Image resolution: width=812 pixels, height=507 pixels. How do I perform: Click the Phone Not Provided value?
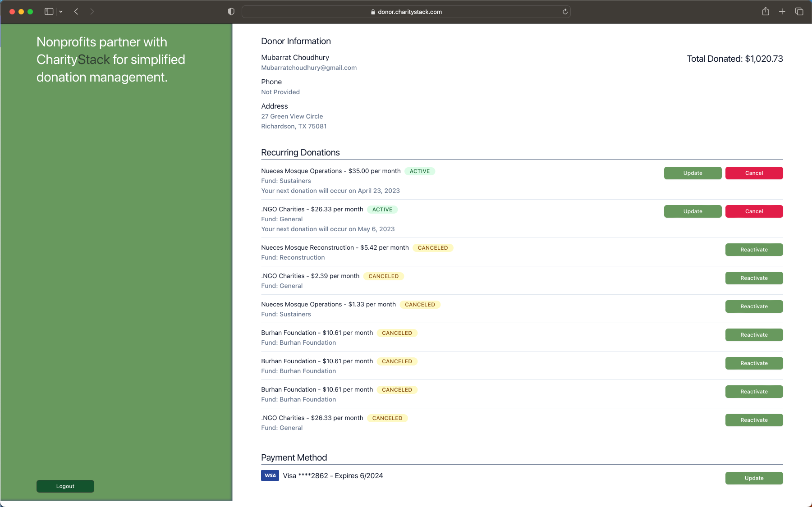[x=280, y=92]
